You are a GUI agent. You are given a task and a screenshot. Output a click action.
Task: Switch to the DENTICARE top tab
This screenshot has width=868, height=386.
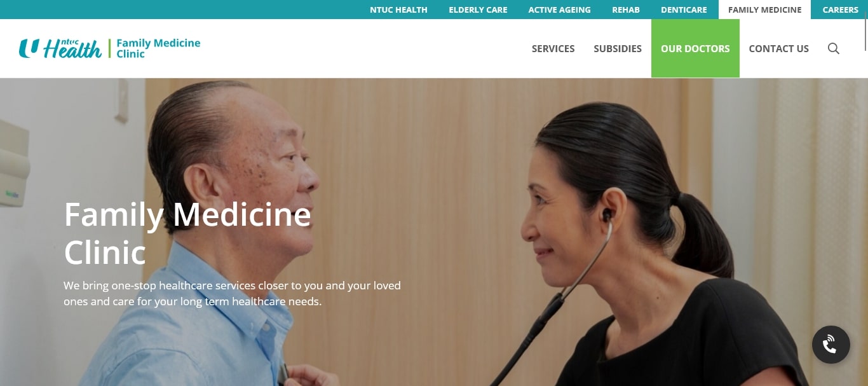[x=684, y=10]
